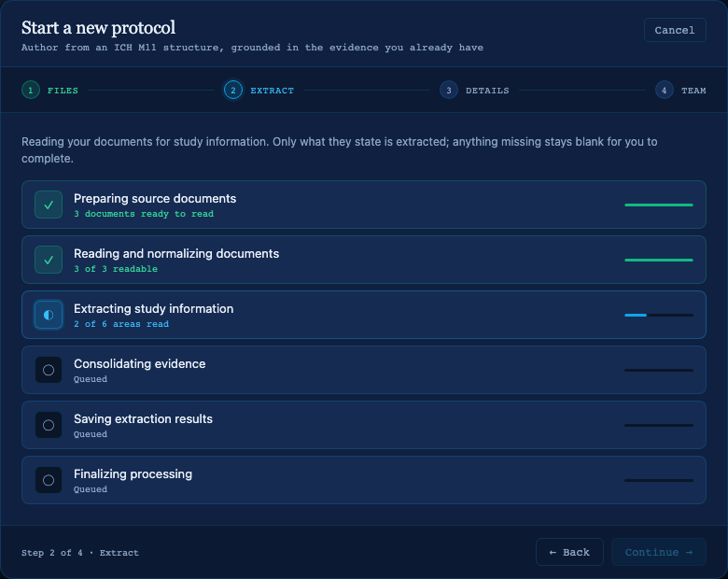Click the '3 documents ready to read' status text
The width and height of the screenshot is (728, 579).
click(144, 214)
